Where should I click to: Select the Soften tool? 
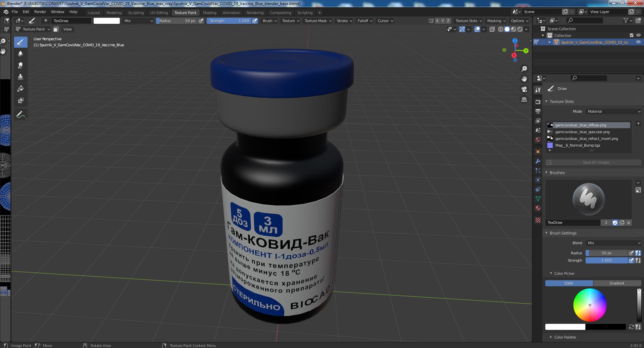point(20,53)
